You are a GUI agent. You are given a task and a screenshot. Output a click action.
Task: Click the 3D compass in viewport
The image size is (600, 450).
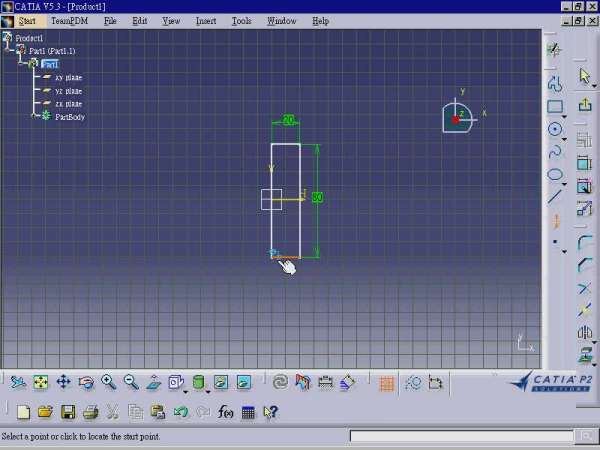click(x=458, y=117)
